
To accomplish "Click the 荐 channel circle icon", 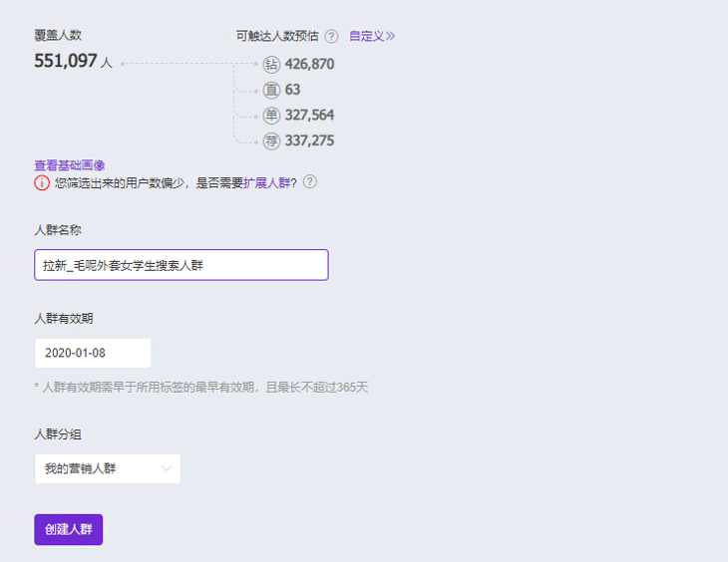I will point(271,140).
